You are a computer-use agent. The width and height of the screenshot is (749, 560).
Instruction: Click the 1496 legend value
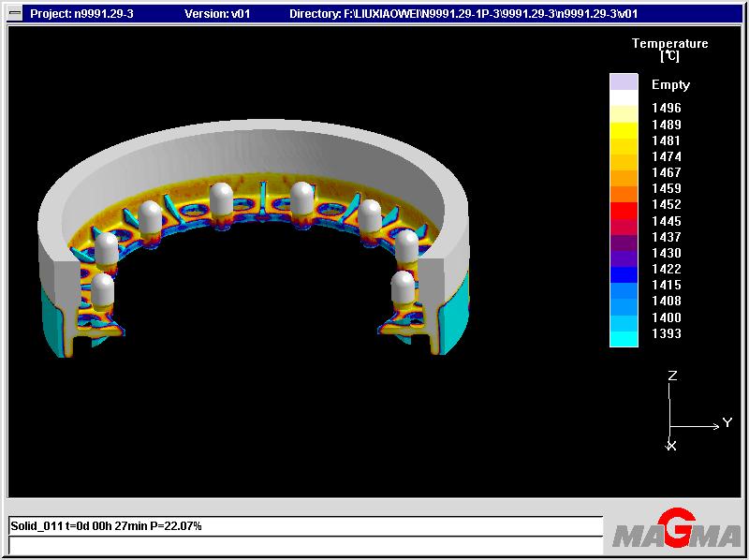click(x=667, y=108)
